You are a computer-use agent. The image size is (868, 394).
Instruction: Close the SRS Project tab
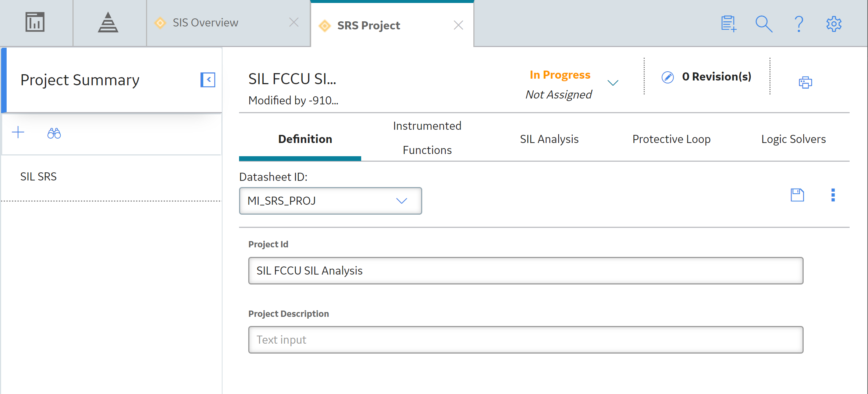(x=458, y=25)
